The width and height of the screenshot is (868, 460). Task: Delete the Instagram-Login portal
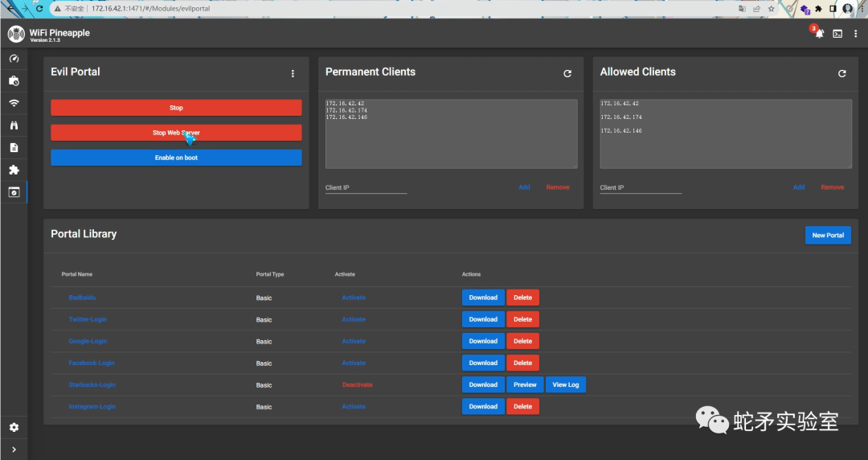point(522,407)
